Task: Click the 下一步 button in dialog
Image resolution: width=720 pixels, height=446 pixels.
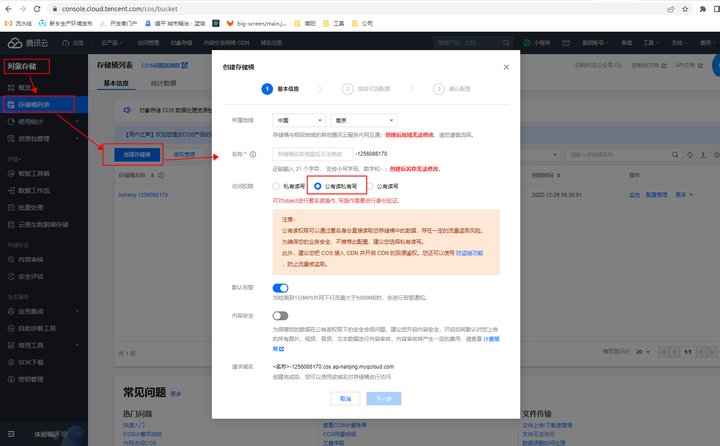Action: (x=384, y=399)
